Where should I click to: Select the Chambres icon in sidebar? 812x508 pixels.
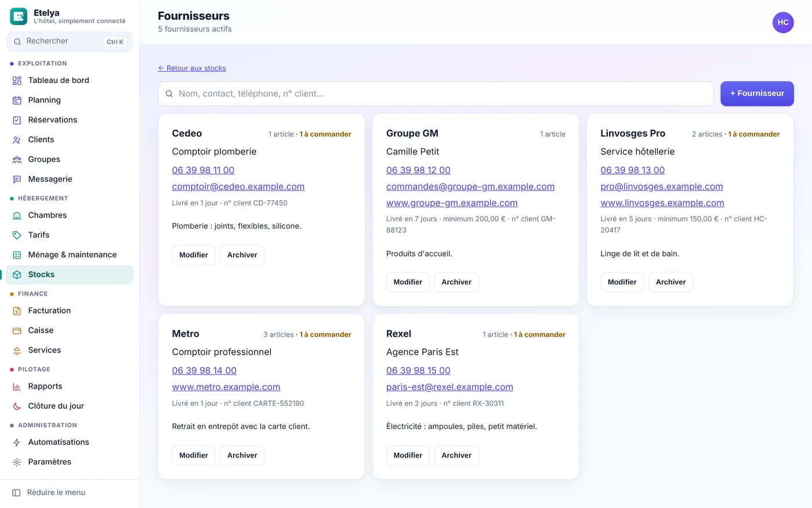point(17,215)
